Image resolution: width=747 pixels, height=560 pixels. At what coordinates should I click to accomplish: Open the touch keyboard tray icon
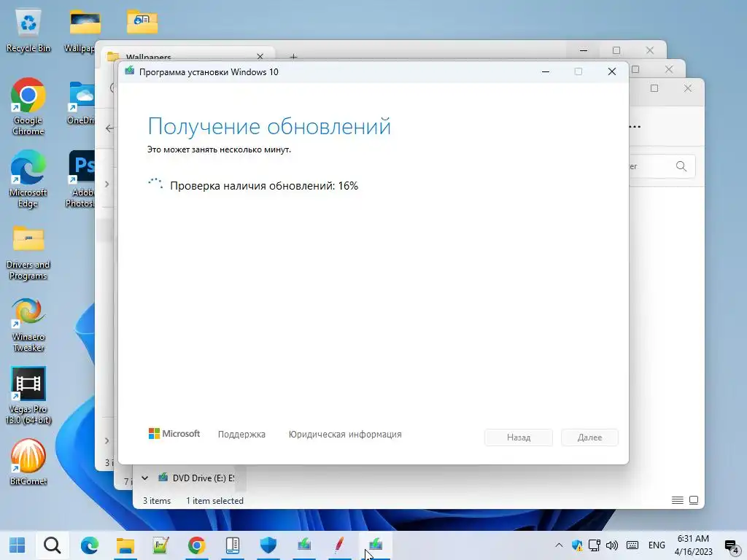pyautogui.click(x=632, y=545)
